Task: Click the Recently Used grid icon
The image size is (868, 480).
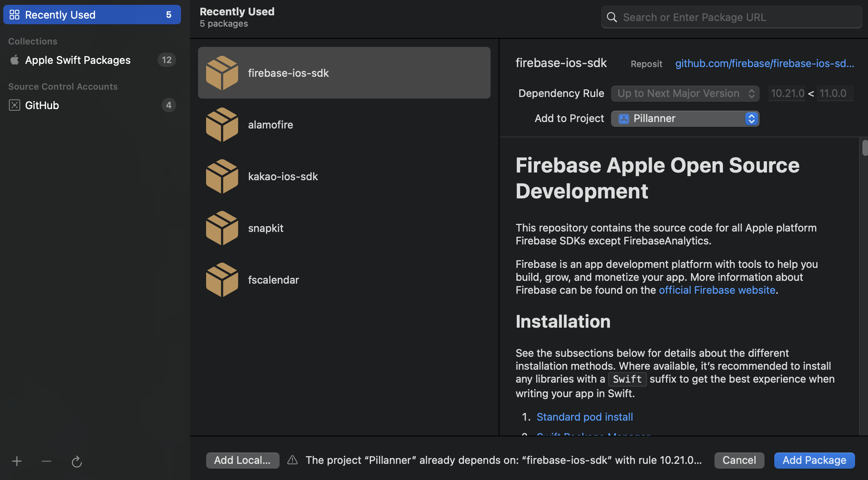Action: click(x=15, y=15)
